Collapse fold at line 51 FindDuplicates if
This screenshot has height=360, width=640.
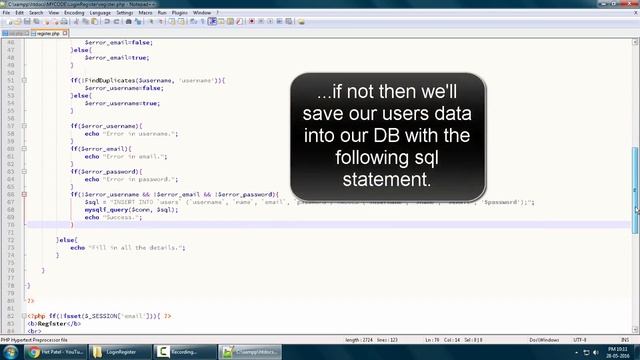[24, 80]
